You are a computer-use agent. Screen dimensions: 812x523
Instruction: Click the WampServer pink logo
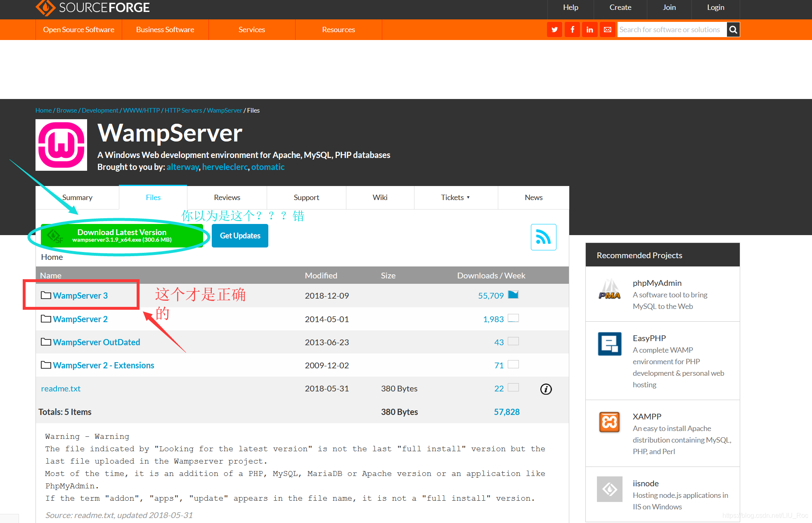61,145
